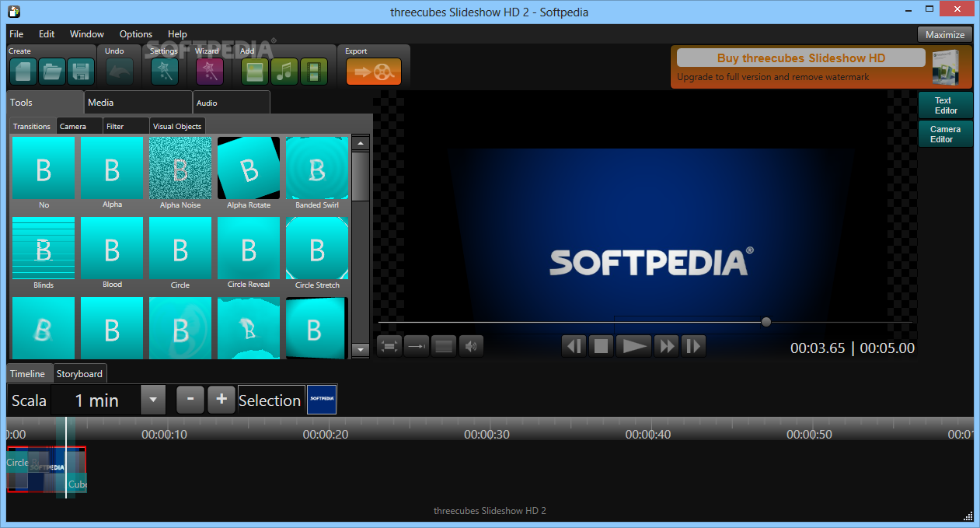Open the File menu
Viewport: 980px width, 528px height.
[x=16, y=34]
